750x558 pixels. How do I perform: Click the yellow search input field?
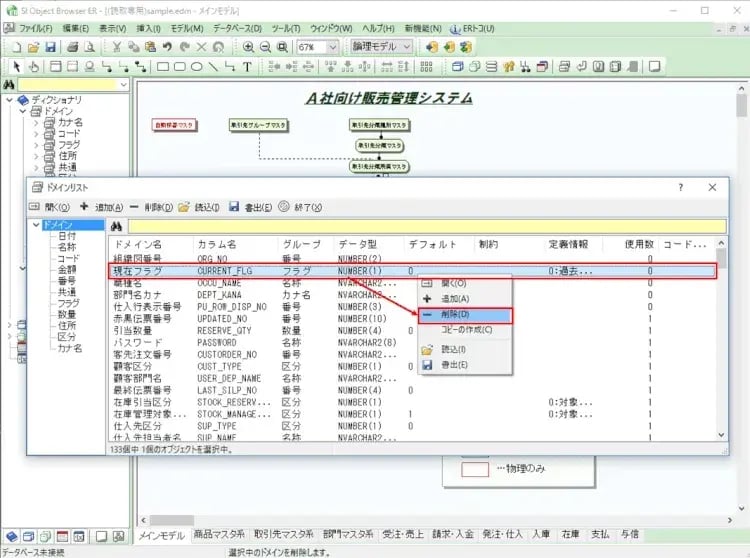click(420, 226)
